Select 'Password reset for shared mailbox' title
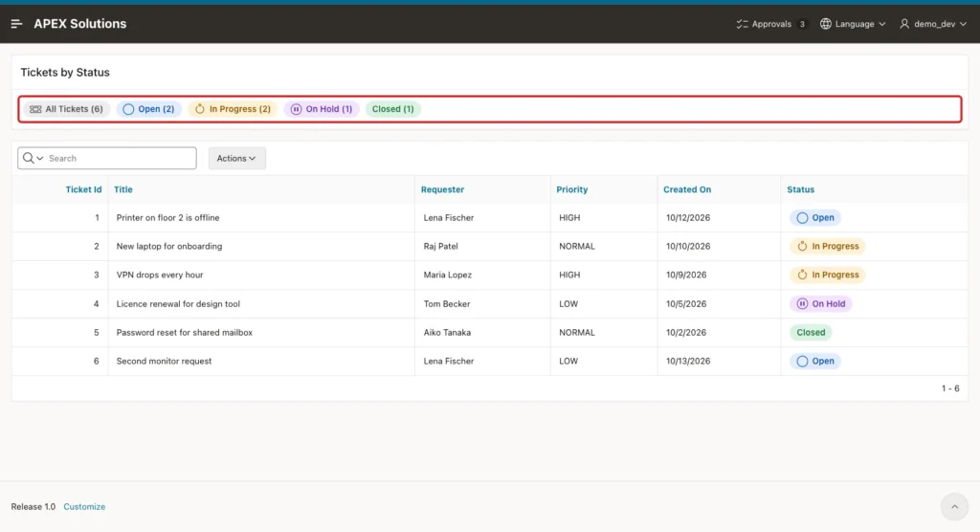This screenshot has height=532, width=980. point(185,333)
